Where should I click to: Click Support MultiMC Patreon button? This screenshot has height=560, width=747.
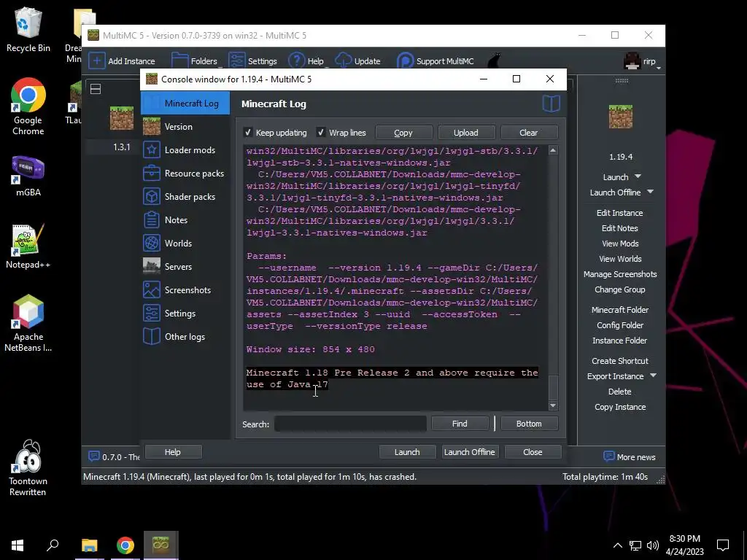(436, 61)
